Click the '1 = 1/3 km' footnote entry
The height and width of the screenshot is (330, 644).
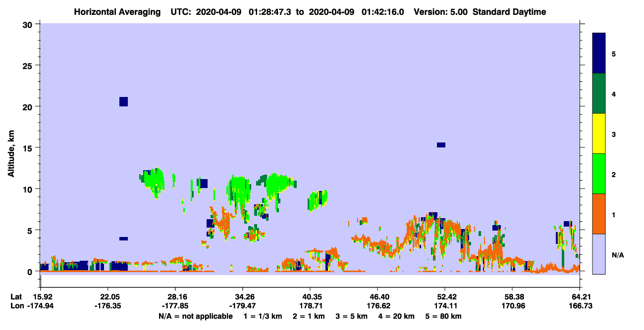(263, 316)
